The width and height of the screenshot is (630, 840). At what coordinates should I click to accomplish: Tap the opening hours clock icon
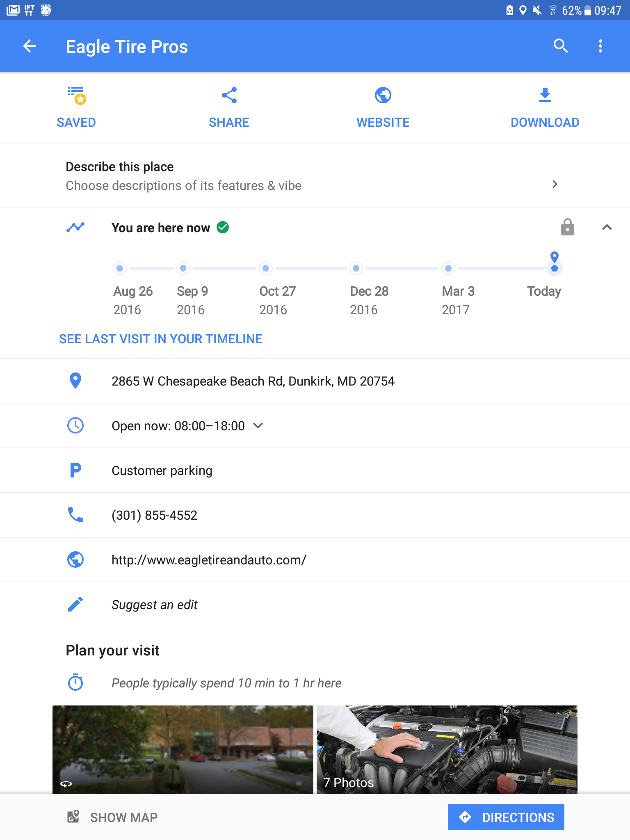[x=75, y=425]
